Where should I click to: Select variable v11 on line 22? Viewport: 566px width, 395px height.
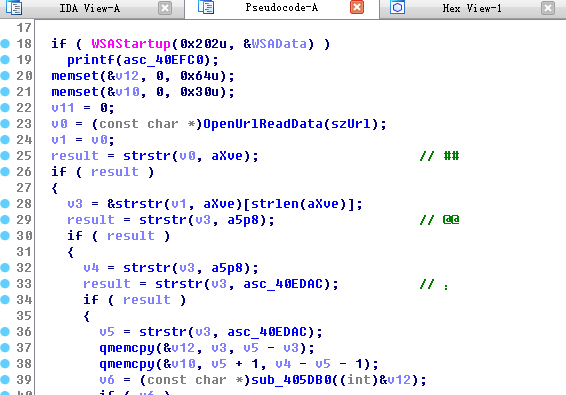63,108
